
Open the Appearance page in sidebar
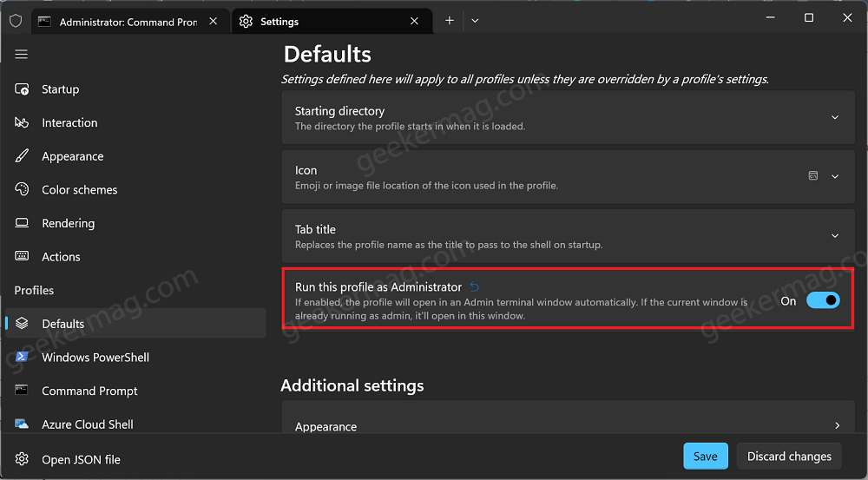(x=135, y=156)
